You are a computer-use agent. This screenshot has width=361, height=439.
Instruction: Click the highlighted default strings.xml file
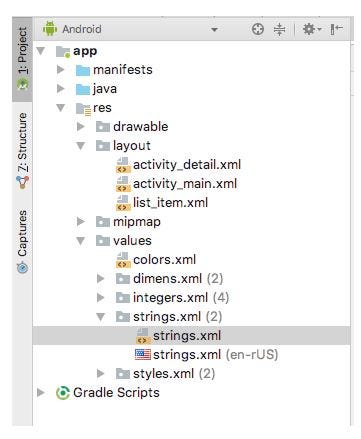(x=192, y=336)
